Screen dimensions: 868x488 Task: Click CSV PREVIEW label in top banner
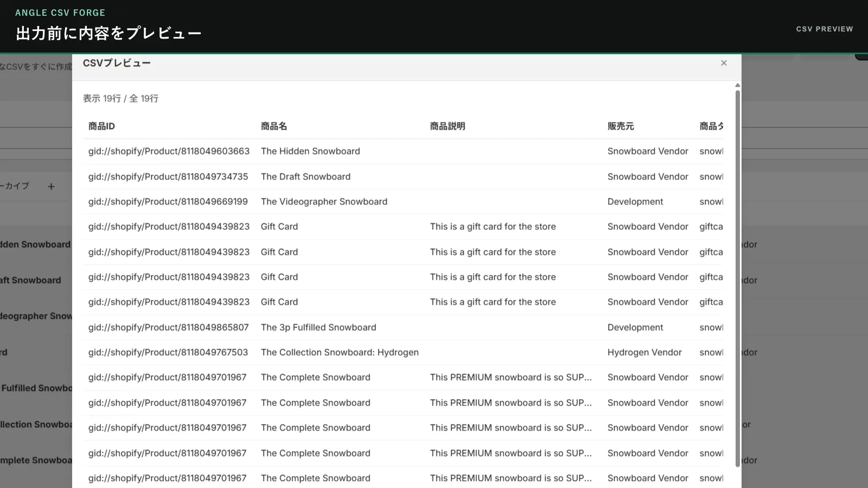(x=825, y=29)
